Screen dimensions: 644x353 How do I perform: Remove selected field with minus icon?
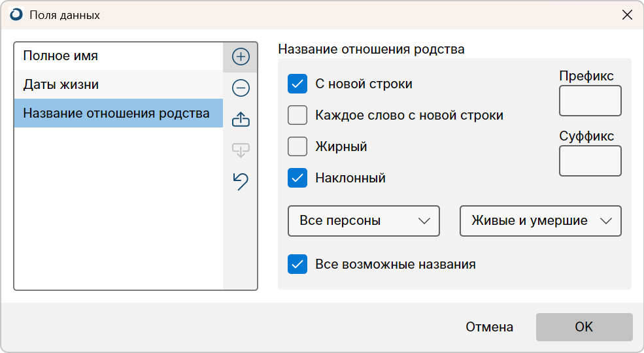coord(241,88)
